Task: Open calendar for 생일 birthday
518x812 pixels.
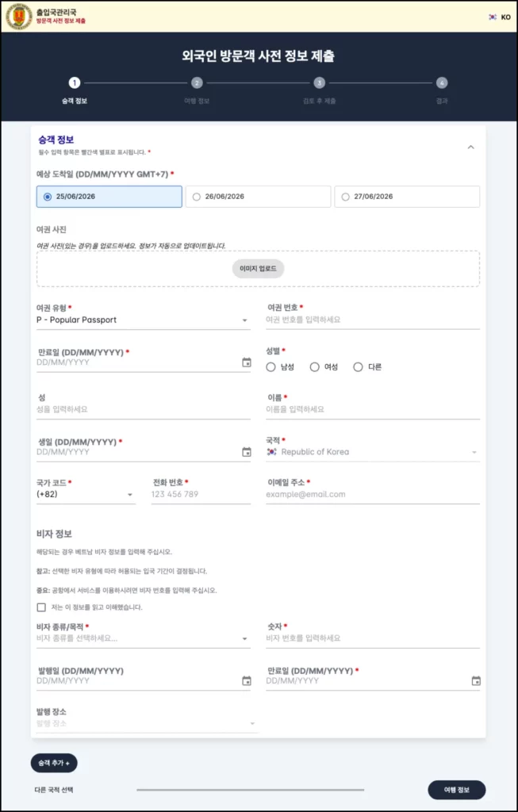Action: coord(247,452)
